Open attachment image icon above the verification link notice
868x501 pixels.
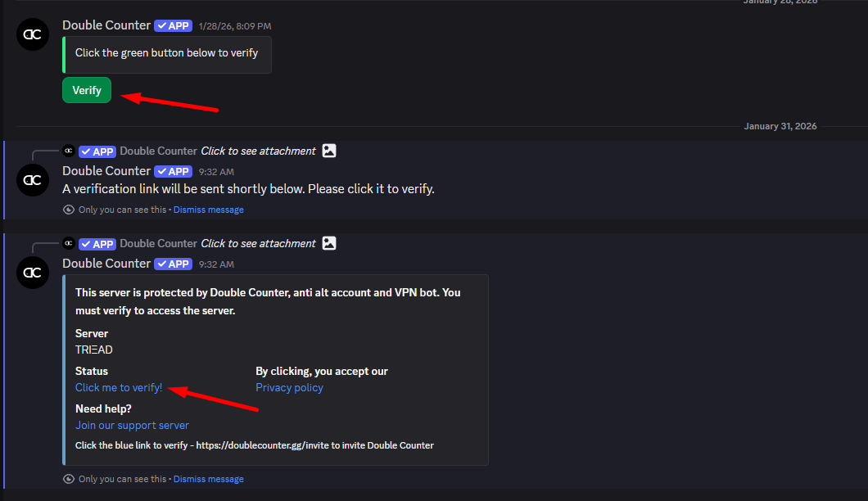click(x=329, y=151)
